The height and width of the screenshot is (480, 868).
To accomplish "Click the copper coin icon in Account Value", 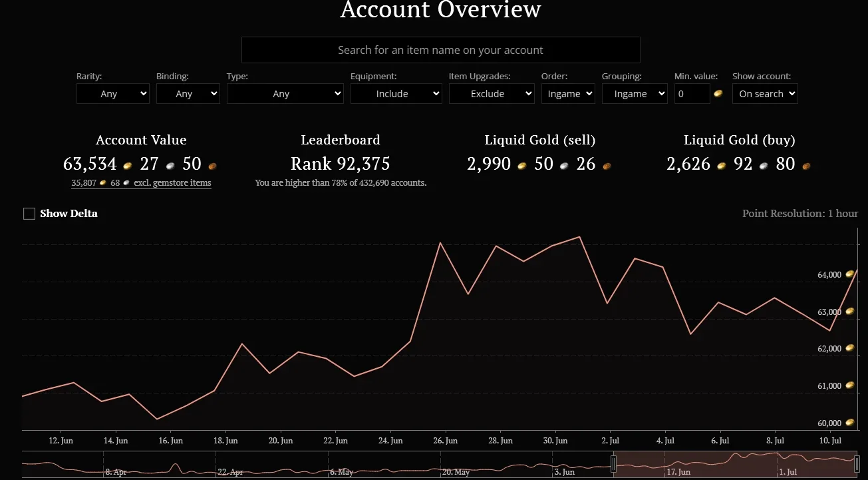I will tap(212, 165).
